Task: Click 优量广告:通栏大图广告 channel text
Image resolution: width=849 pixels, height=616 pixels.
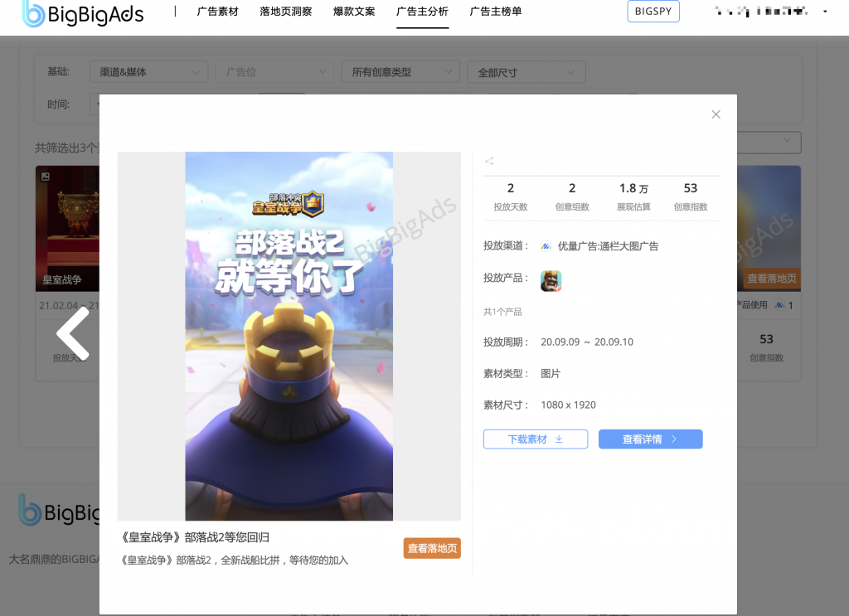Action: click(608, 246)
